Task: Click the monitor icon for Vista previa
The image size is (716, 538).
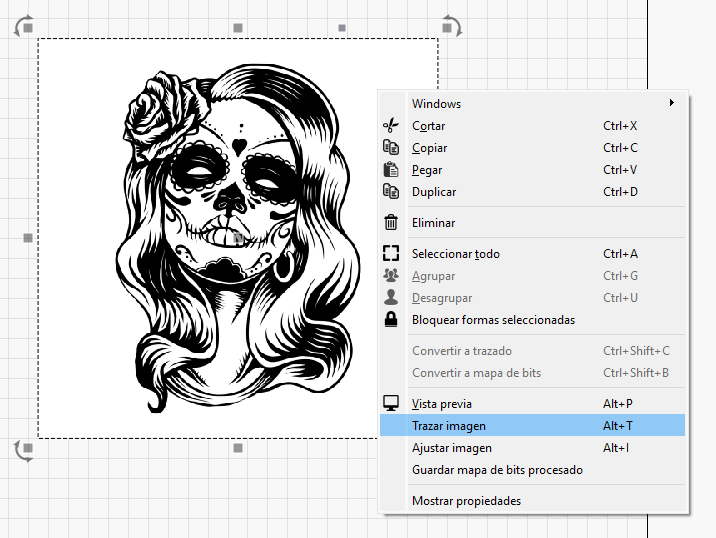Action: [391, 404]
